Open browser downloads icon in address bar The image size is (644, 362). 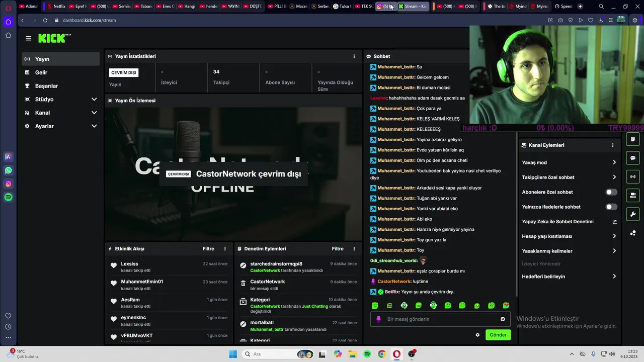pyautogui.click(x=601, y=20)
